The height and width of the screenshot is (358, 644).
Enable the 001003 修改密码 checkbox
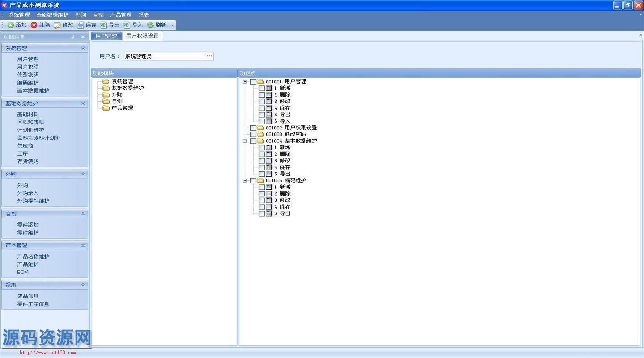click(254, 134)
